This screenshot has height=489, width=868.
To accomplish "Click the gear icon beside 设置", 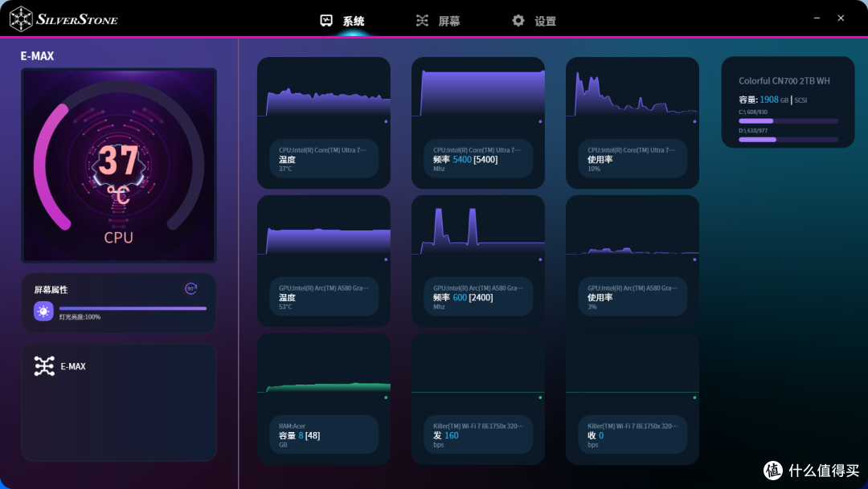I will pyautogui.click(x=518, y=21).
